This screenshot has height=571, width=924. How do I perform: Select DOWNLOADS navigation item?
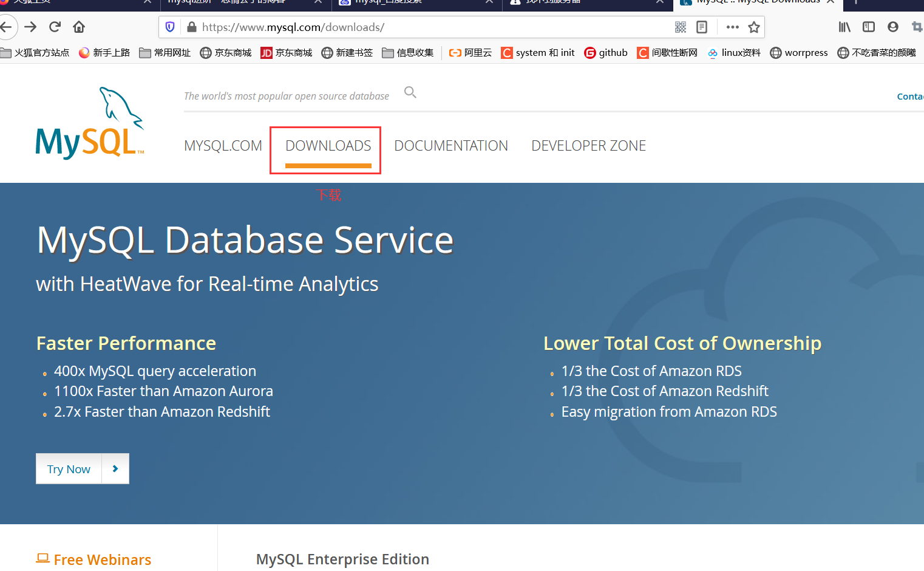328,146
